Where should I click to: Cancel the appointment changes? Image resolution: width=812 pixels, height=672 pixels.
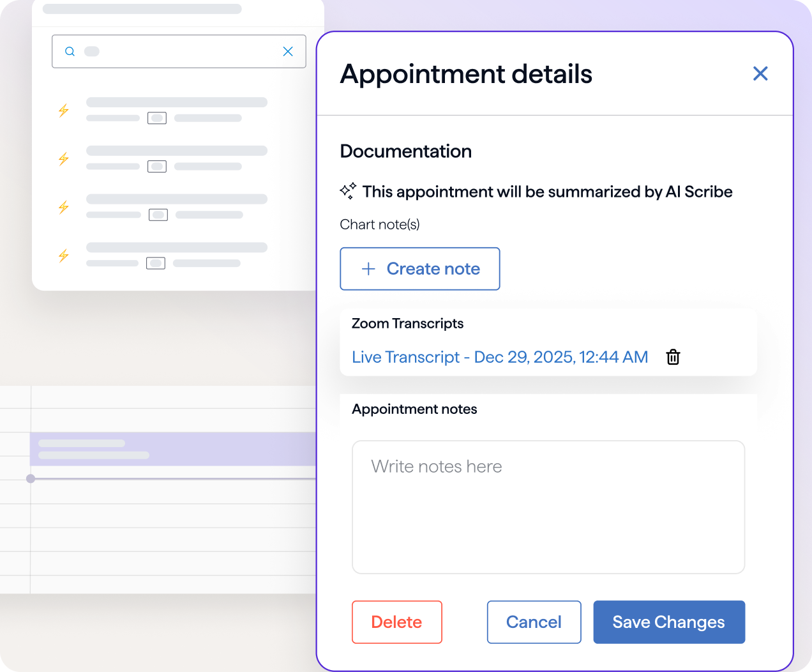pyautogui.click(x=534, y=622)
